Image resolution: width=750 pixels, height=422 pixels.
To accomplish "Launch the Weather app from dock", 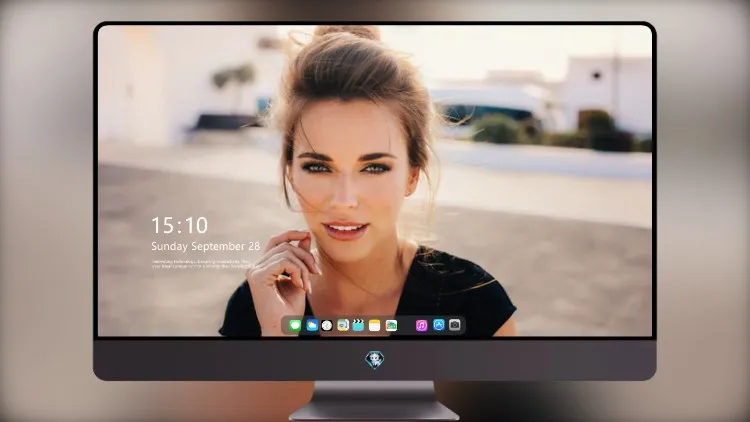I will [x=311, y=325].
